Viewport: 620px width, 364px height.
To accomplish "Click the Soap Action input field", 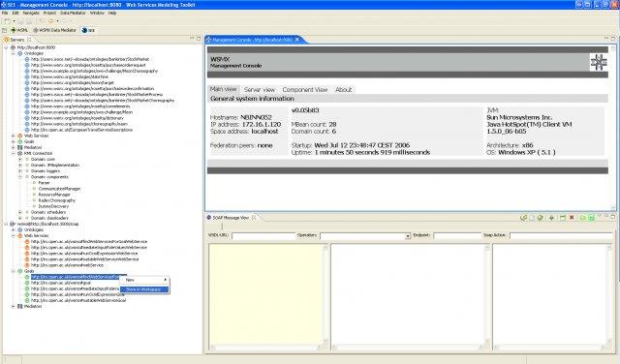I will [561, 236].
